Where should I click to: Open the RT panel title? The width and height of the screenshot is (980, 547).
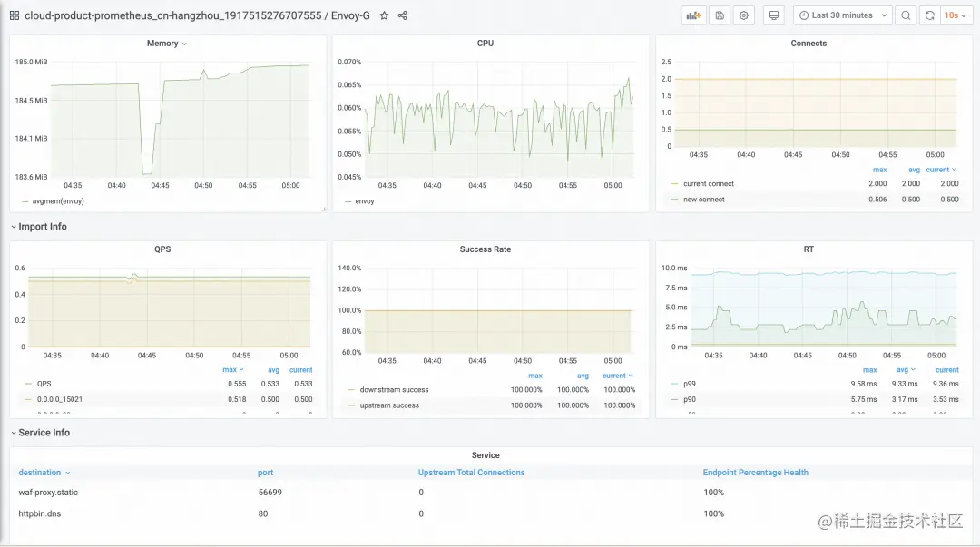pos(808,249)
